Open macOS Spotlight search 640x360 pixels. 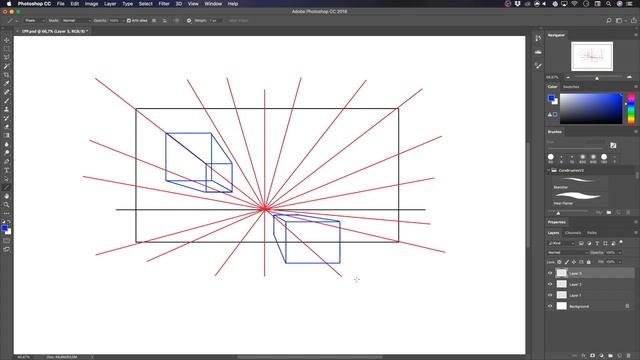click(608, 4)
